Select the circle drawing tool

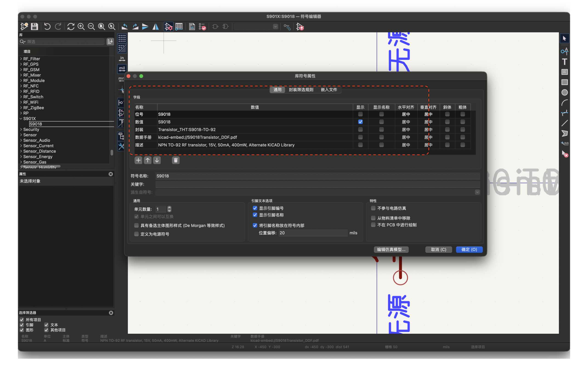pos(564,93)
